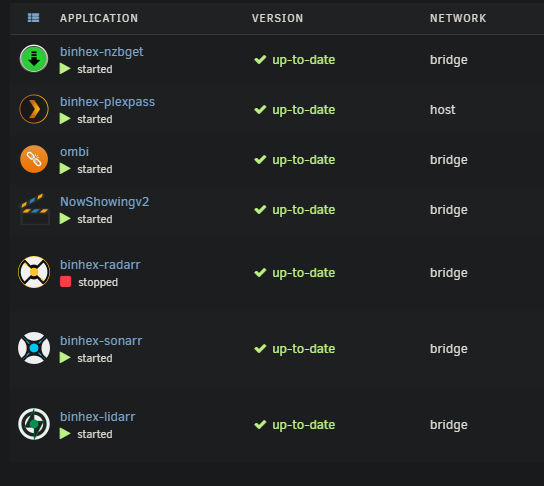Click the bridge network value for binhex-sonarr
This screenshot has width=544, height=486.
[449, 349]
